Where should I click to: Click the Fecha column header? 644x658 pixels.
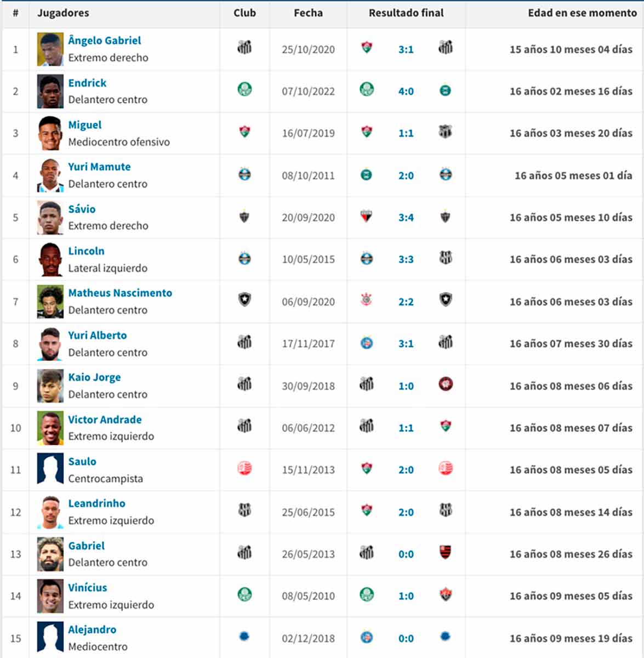[308, 13]
